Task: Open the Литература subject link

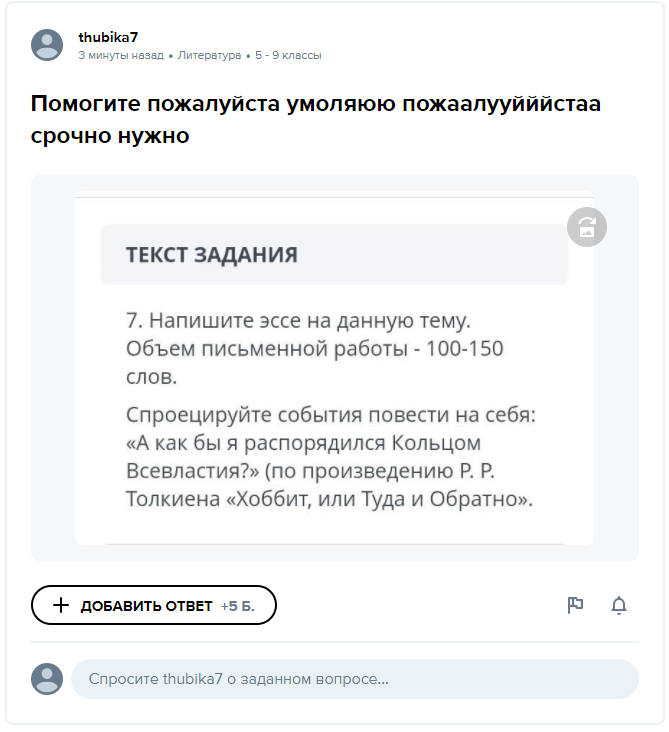Action: coord(209,56)
